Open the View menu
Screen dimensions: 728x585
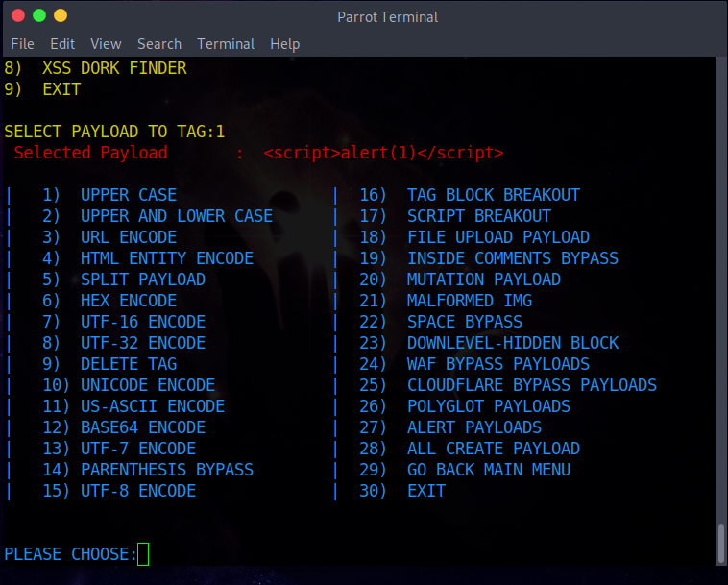click(x=106, y=44)
